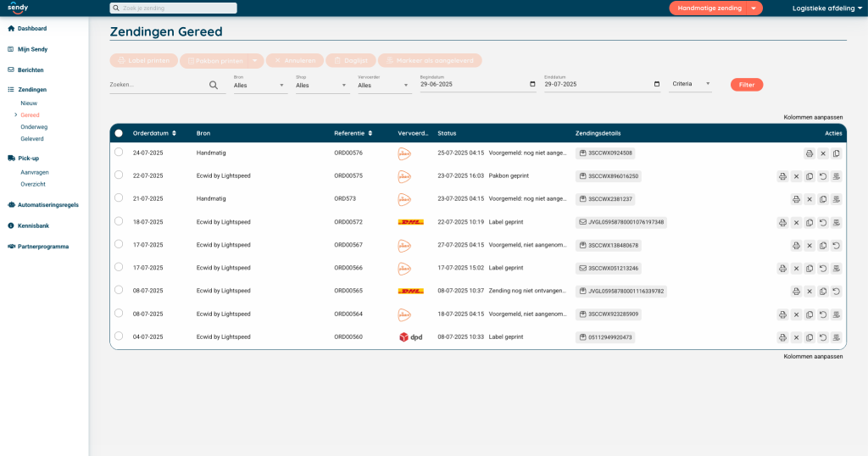Select the row for ORD00560
The image size is (868, 456).
119,336
